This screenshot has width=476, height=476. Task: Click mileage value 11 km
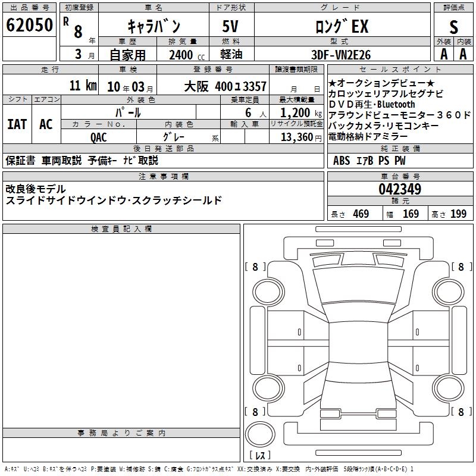tap(83, 85)
